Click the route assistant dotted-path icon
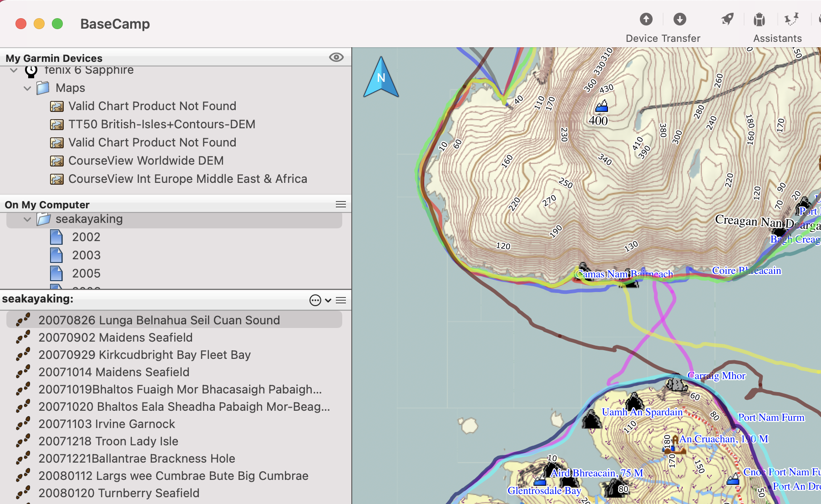 791,19
